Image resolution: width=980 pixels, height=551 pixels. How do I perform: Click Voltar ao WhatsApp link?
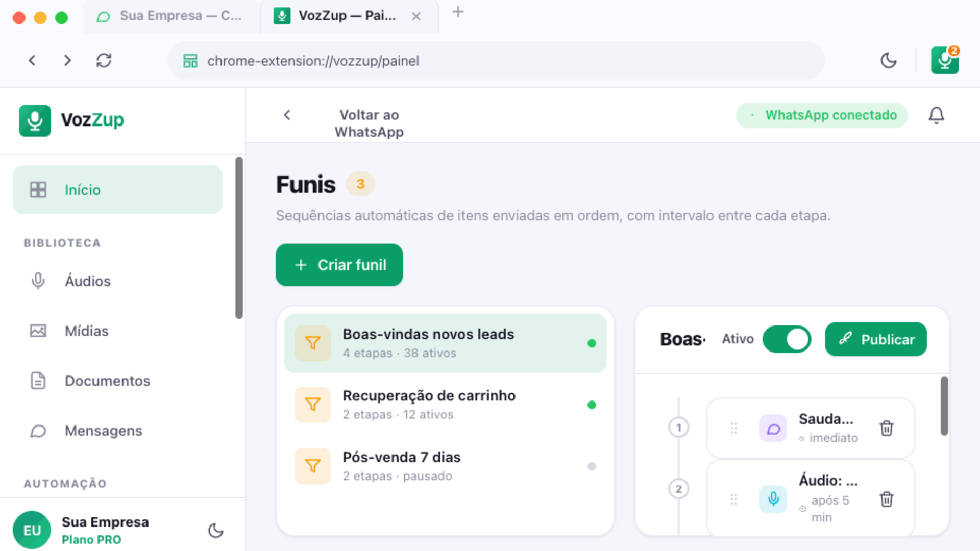[369, 123]
